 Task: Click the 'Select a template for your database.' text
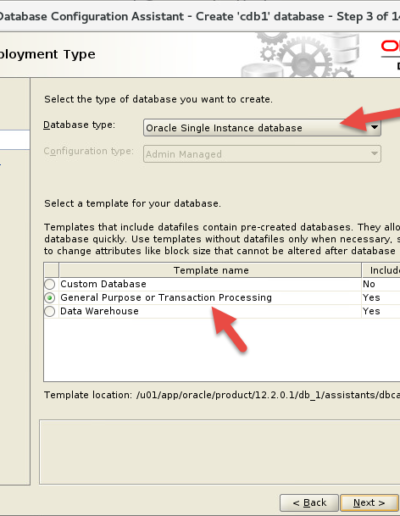point(132,204)
